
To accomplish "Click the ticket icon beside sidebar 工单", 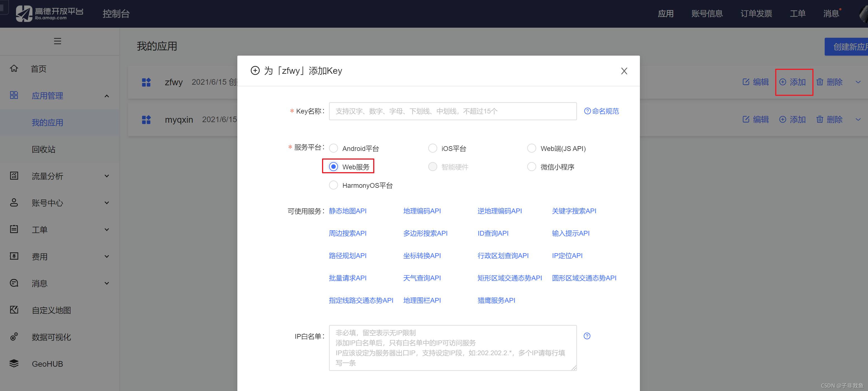I will (14, 229).
